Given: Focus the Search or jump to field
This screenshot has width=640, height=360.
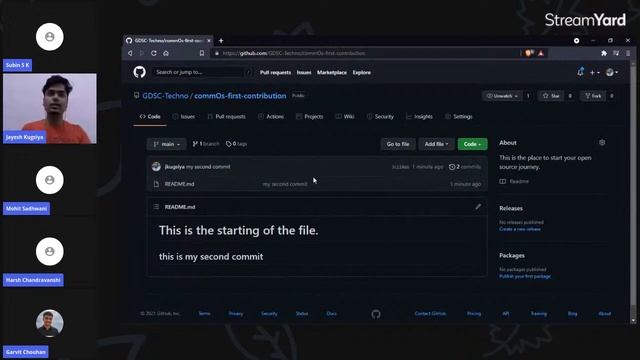Looking at the screenshot, I should pyautogui.click(x=202, y=72).
